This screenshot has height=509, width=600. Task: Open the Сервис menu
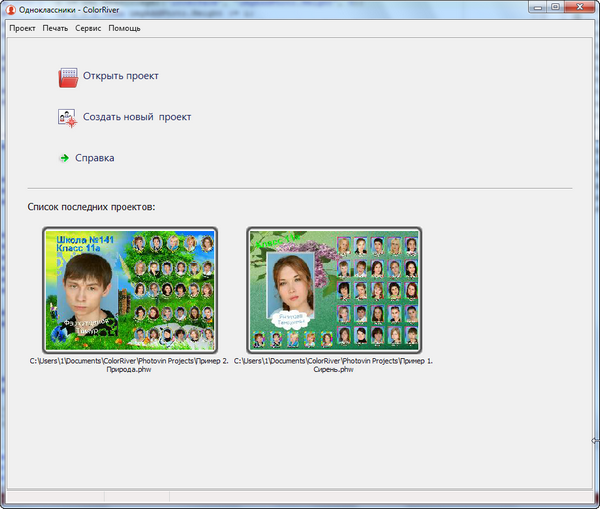pyautogui.click(x=88, y=28)
